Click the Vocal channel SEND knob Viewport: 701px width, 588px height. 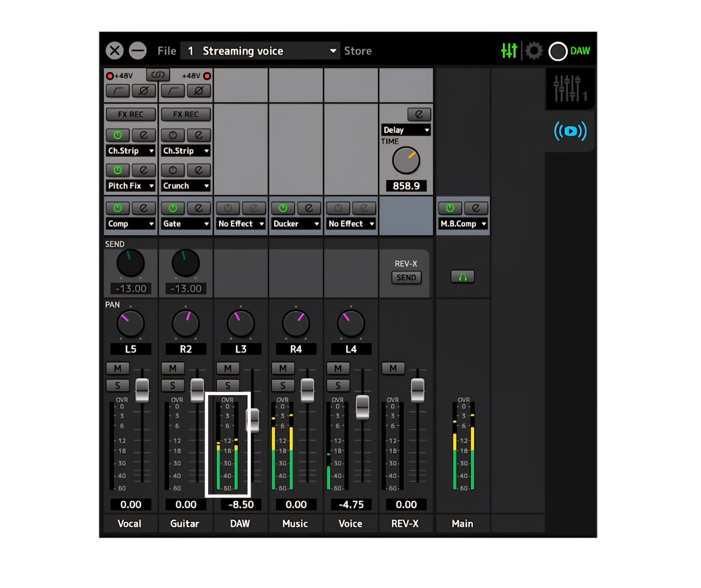pyautogui.click(x=131, y=264)
